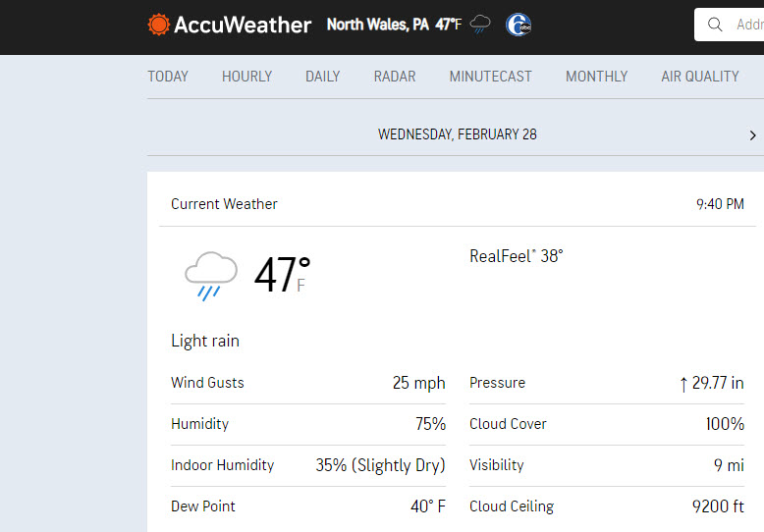This screenshot has height=532, width=764.
Task: Open the MONTHLY tab
Action: point(596,77)
